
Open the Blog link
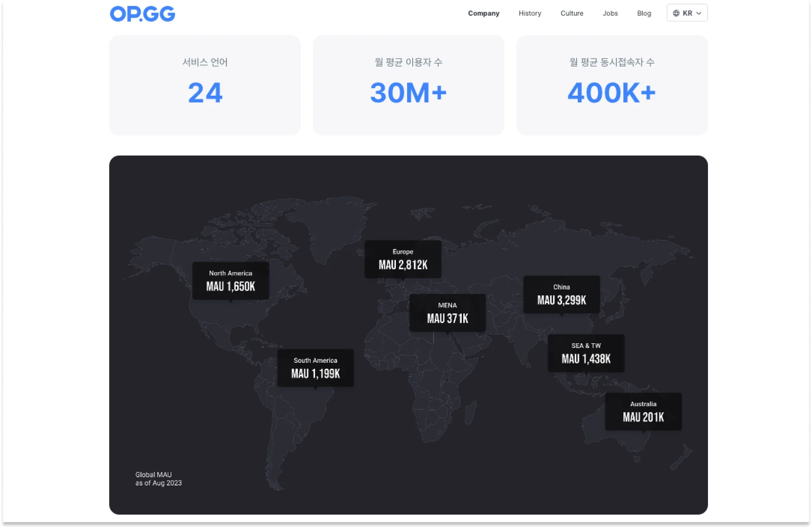tap(644, 13)
